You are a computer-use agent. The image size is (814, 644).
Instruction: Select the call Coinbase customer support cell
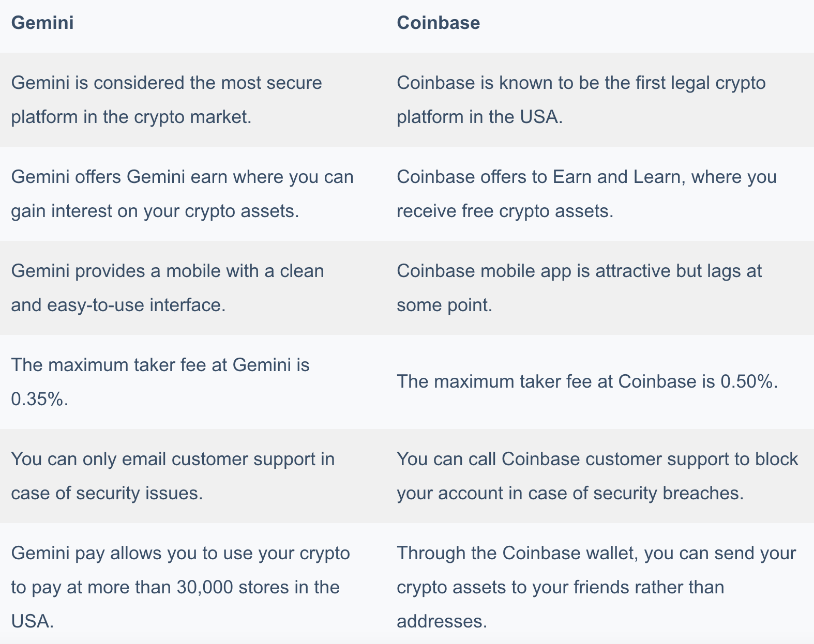tap(600, 476)
